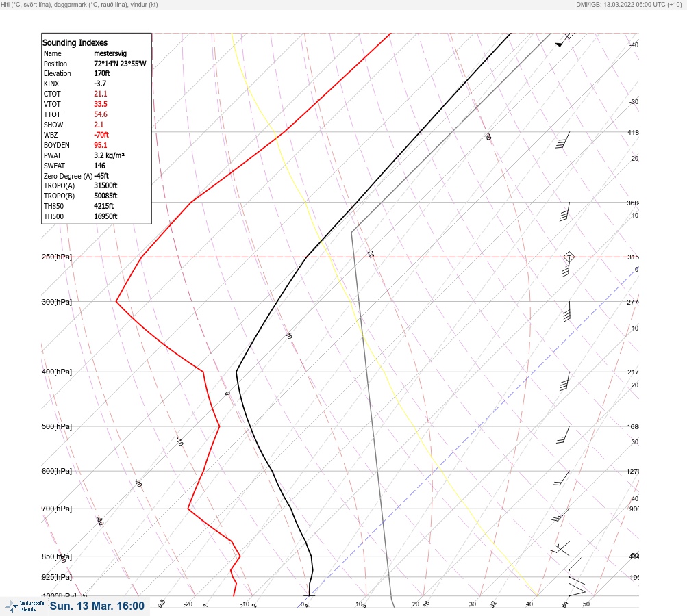Click the 250[hPa] pressure label
Viewport: 687px width, 616px height.
pos(57,257)
